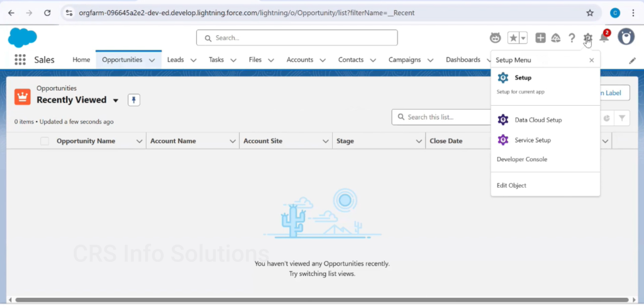This screenshot has width=644, height=308.
Task: Open the Astro guidance center icon
Action: (x=496, y=38)
